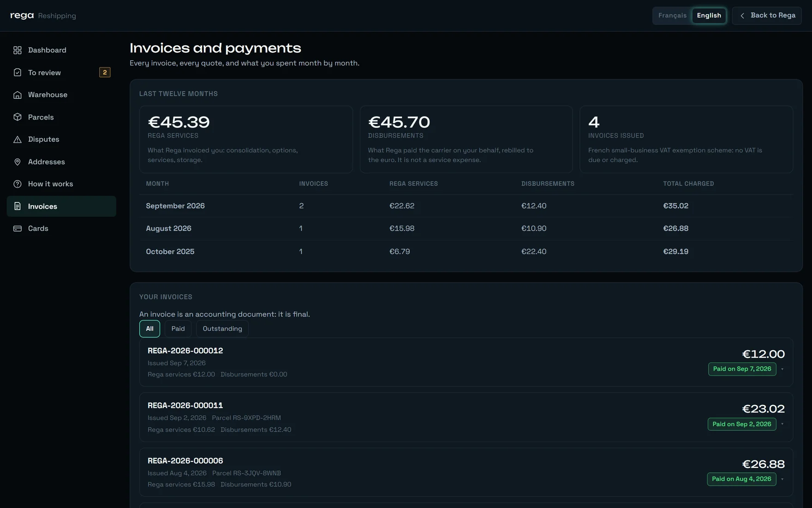
Task: Open Parcels page
Action: point(61,117)
